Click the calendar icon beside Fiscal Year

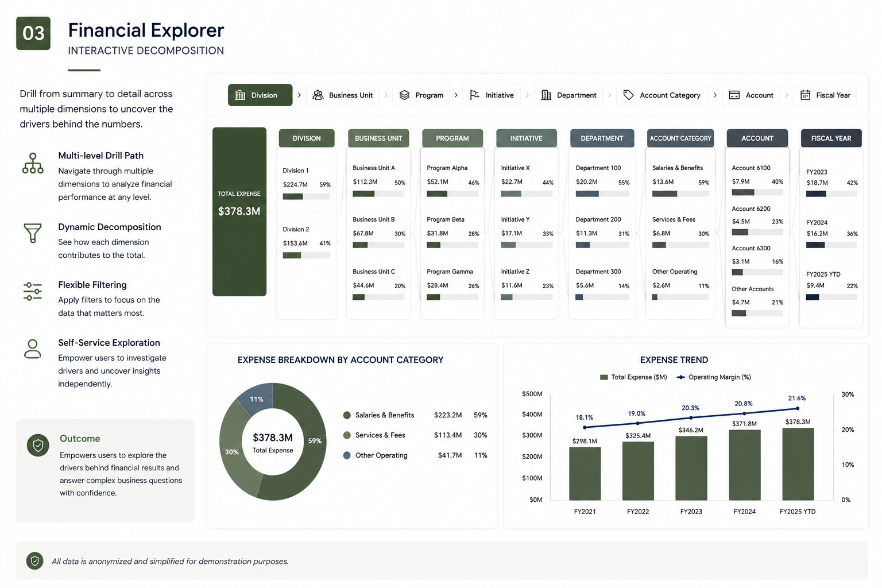[806, 95]
